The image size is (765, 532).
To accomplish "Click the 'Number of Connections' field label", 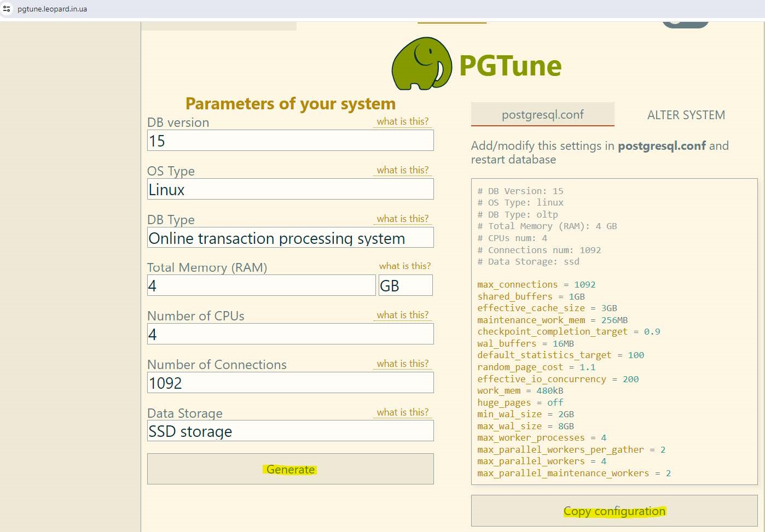I will click(217, 365).
